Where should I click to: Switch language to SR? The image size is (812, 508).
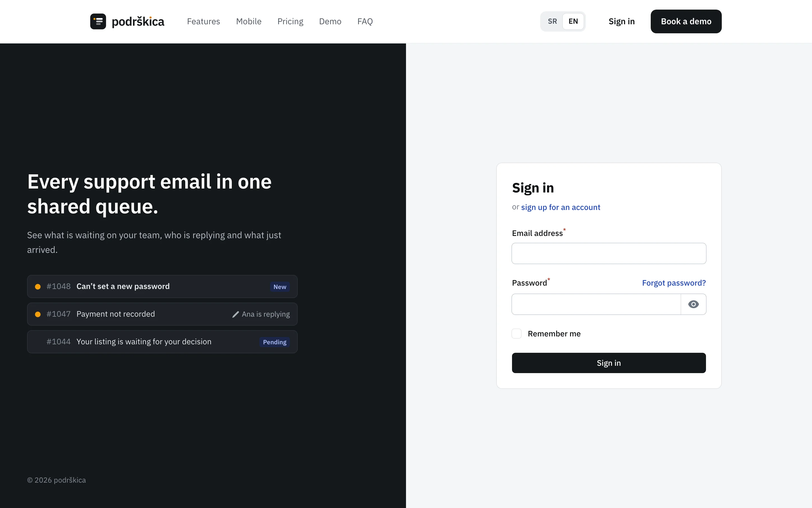click(552, 21)
